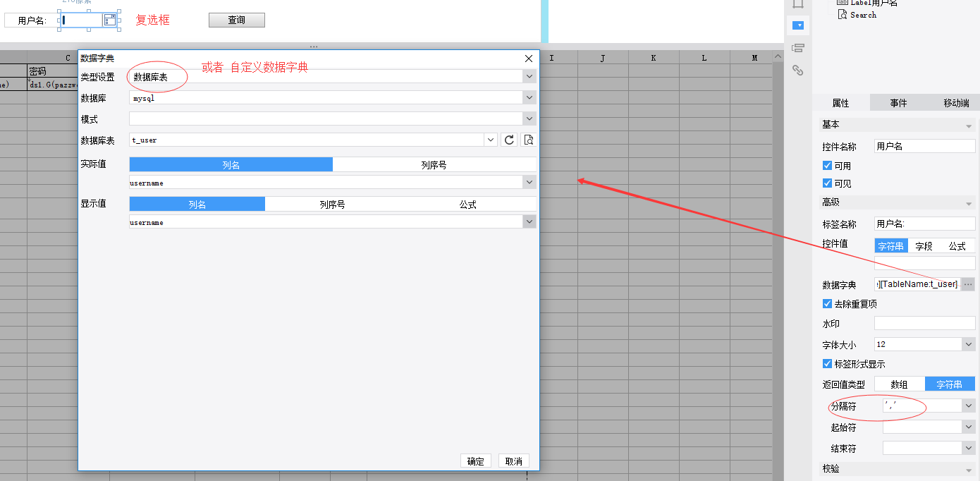
Task: Confirm dialog with 确定 button
Action: (476, 461)
